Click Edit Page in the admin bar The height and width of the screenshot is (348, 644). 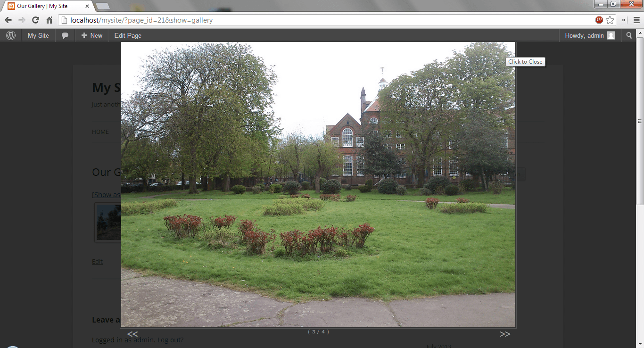click(x=128, y=35)
